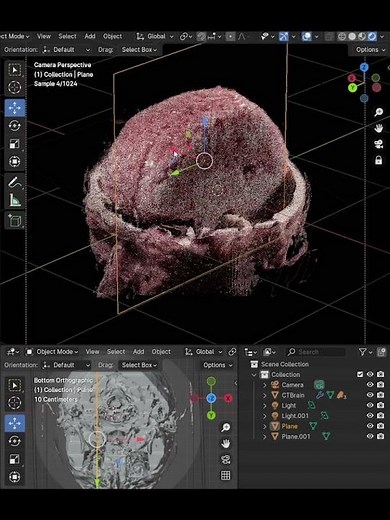Screen dimensions: 390x520
Task: Disable rendering for Plane.001 camera icon
Action: 380,436
